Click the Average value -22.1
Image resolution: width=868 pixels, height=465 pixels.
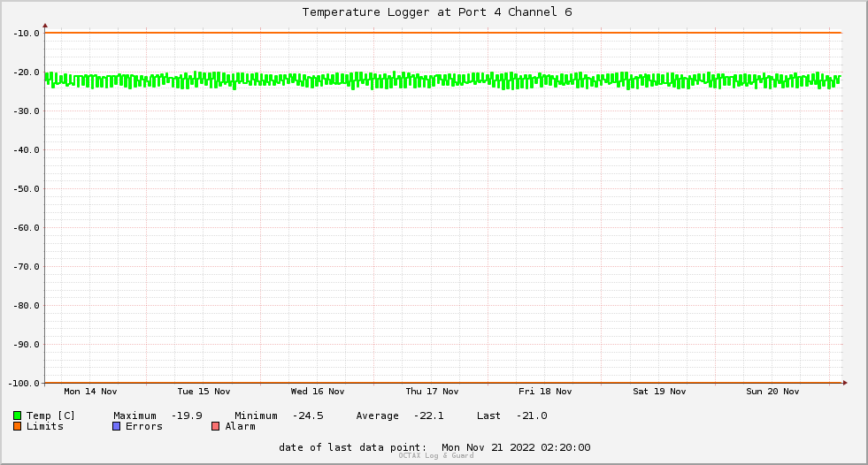click(428, 415)
